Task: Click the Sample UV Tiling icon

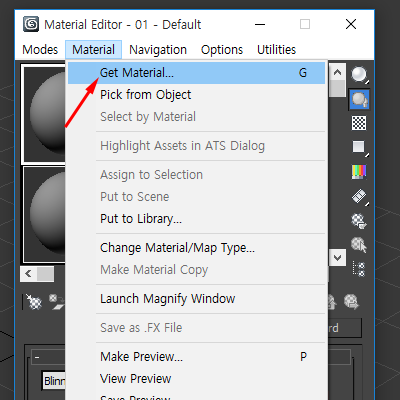Action: (x=359, y=147)
